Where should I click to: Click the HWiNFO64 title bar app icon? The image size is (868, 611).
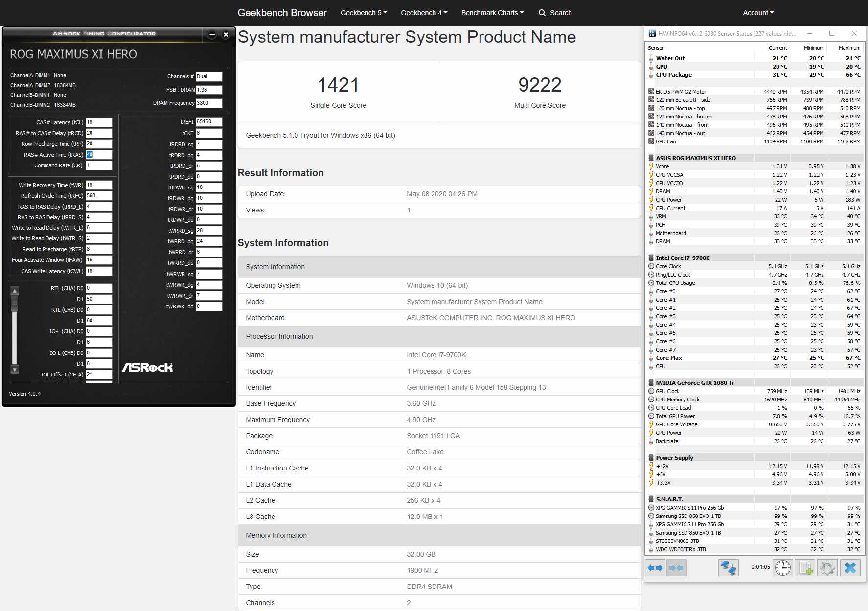(652, 34)
